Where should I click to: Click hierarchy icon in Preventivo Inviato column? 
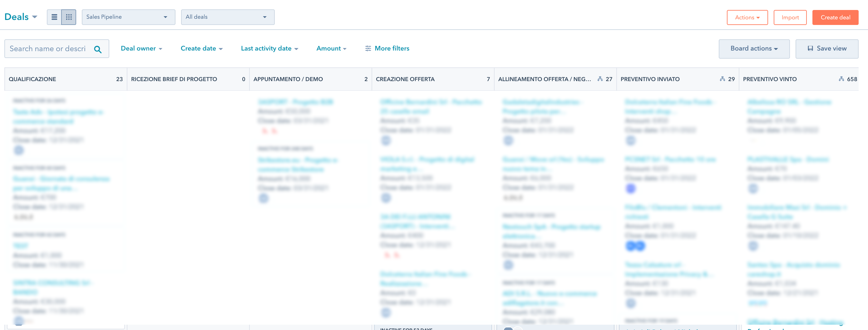tap(723, 79)
